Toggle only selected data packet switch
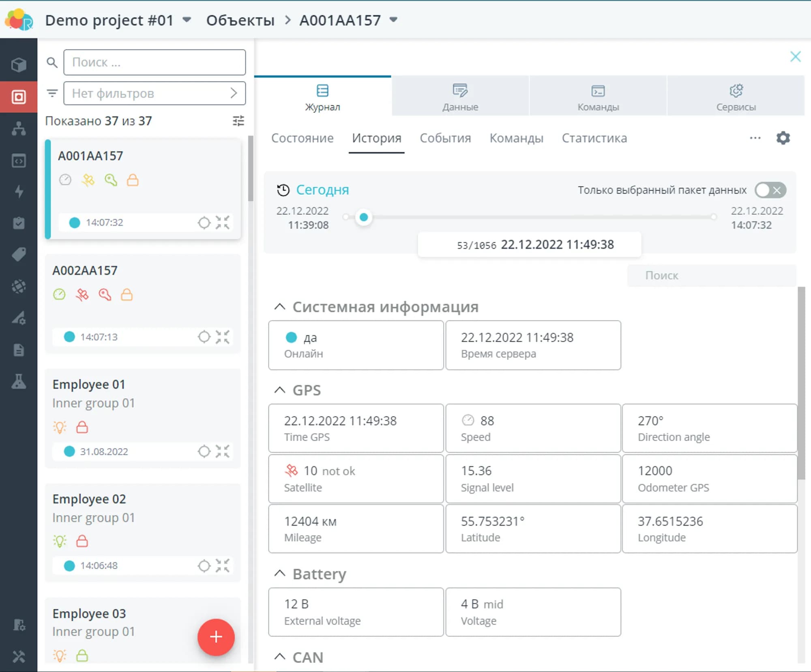Screen dimensions: 811x672 point(770,190)
